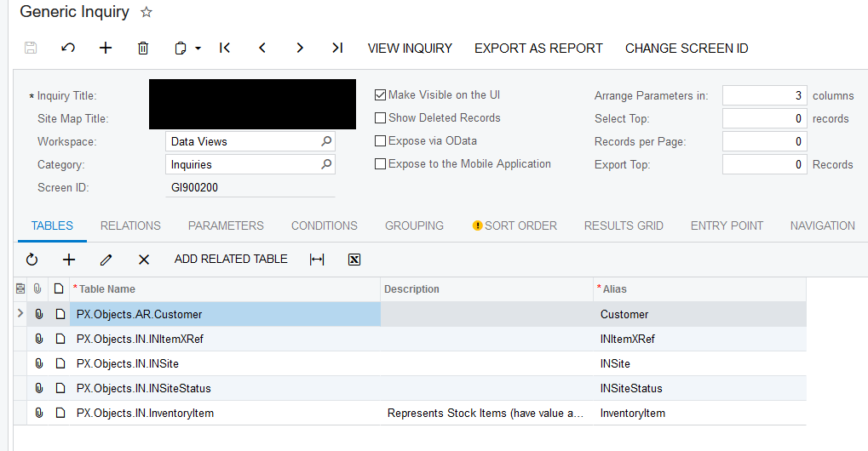Open the Category lookup magnifier
Screen dimensions: 868x451
pos(326,164)
